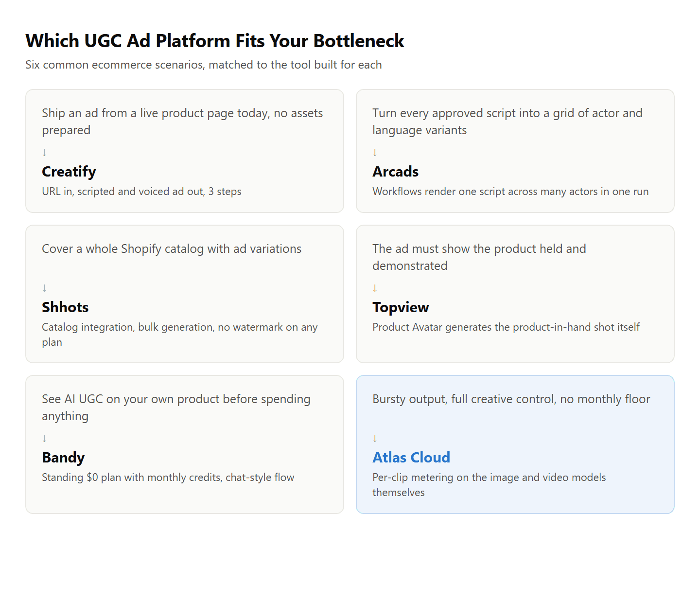Click 'Bursty output, full creative control' scenario text

511,399
